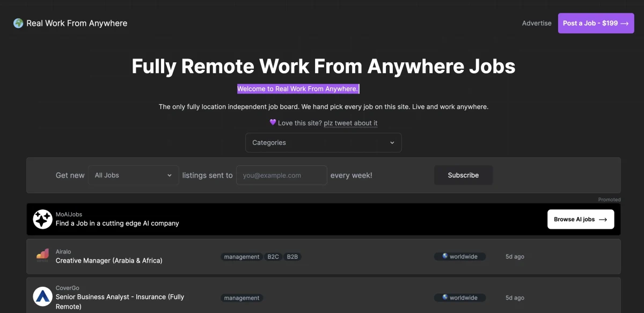Click the 'MoAiJobs' sponsor name text
Image resolution: width=644 pixels, height=313 pixels.
click(69, 214)
